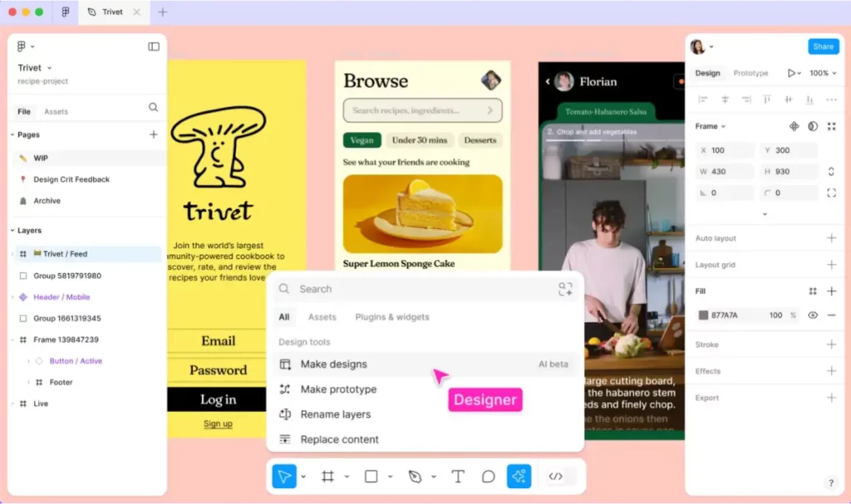The width and height of the screenshot is (851, 504).
Task: Select the Plugins & widgets tab in the popup
Action: (392, 317)
